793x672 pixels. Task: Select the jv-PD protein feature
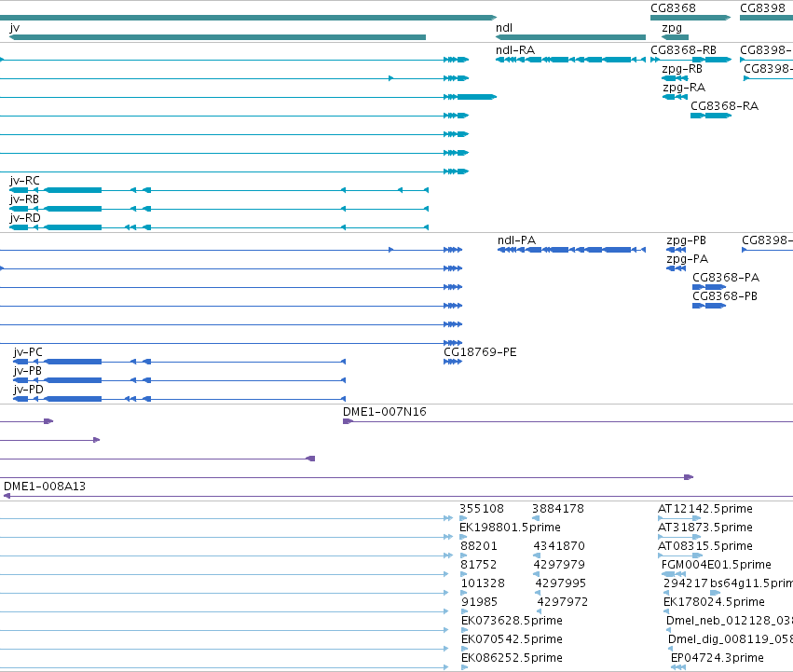coord(180,399)
